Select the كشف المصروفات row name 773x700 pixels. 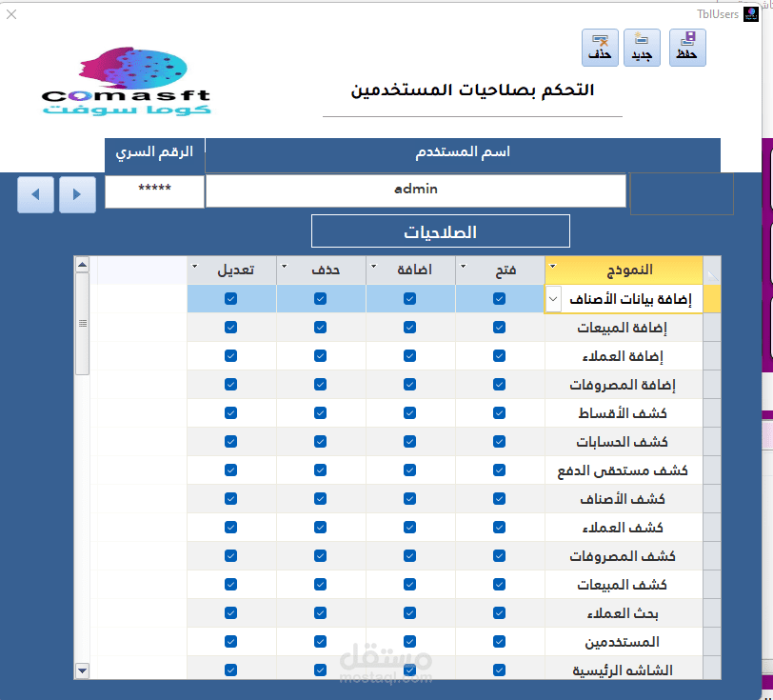coord(623,556)
